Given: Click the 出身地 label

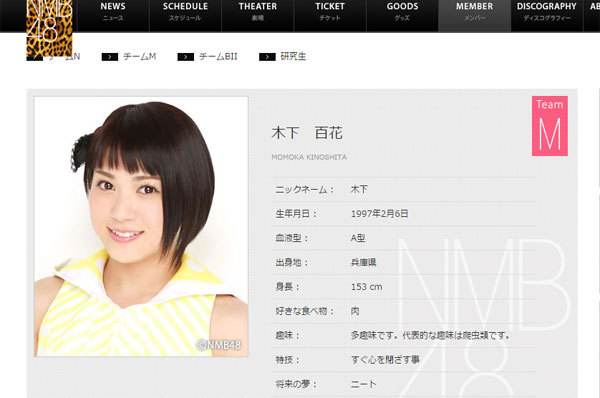Looking at the screenshot, I should 292,263.
